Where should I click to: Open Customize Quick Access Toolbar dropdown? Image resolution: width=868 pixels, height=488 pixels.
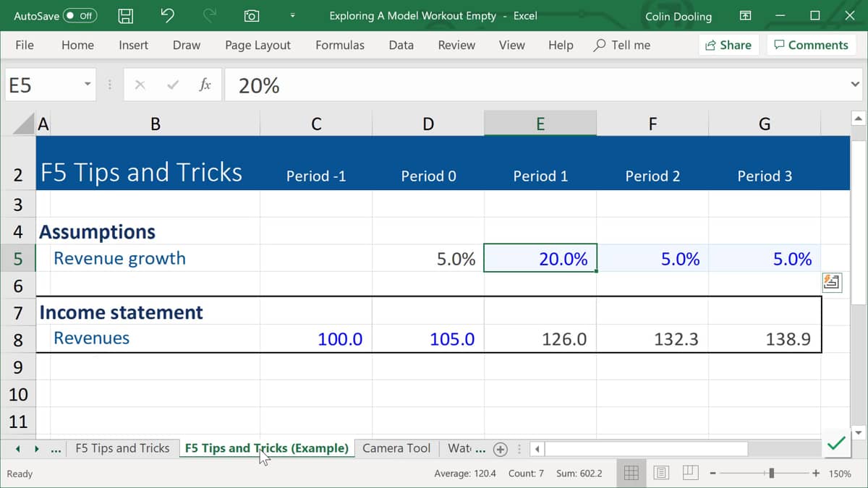tap(292, 15)
